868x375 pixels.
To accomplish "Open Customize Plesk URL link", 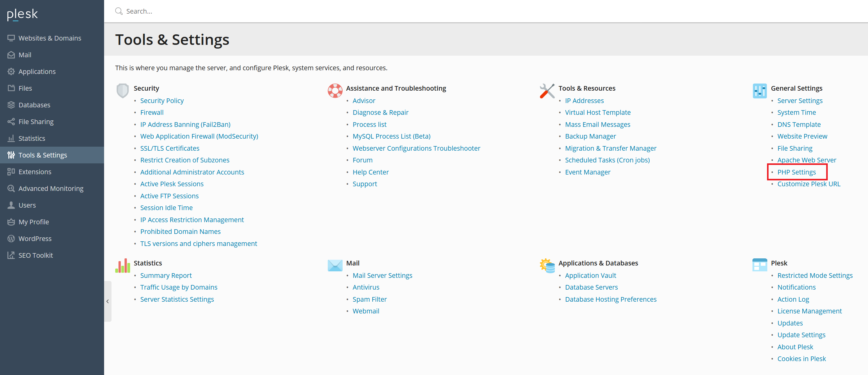I will (809, 184).
